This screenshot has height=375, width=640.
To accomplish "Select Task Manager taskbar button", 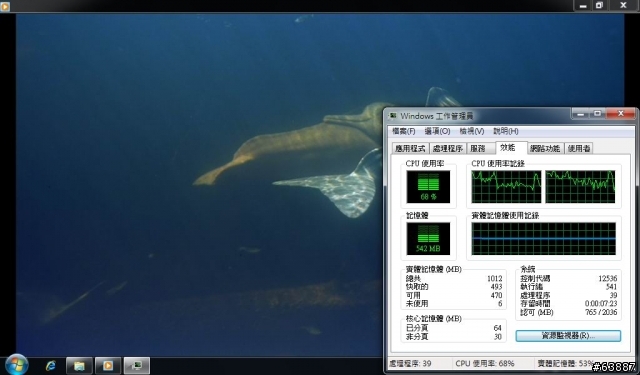I will [137, 366].
